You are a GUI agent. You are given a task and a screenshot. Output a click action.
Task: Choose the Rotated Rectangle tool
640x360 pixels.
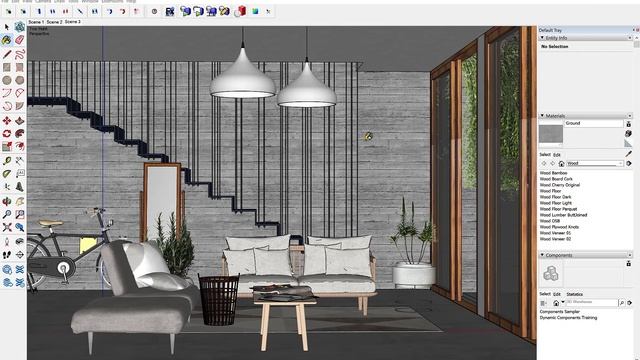click(20, 67)
